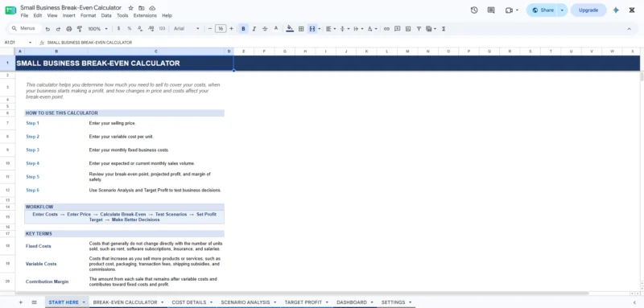Open vertical align dropdown

345,29
